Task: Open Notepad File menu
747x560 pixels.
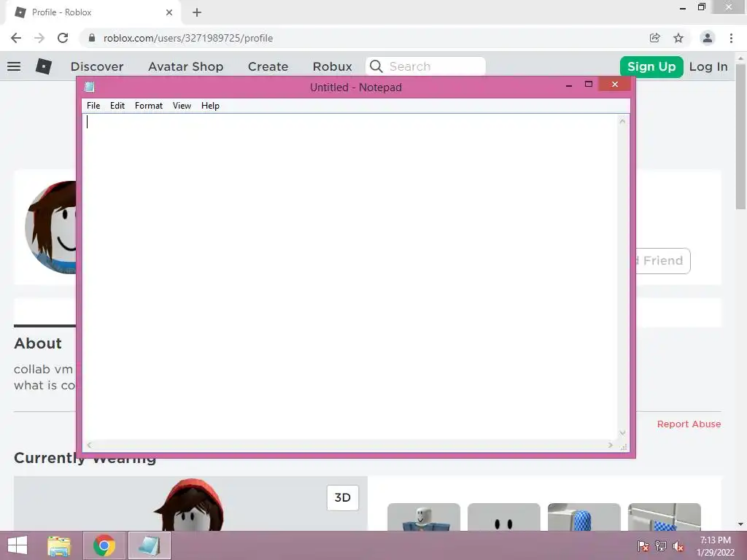Action: 93,106
